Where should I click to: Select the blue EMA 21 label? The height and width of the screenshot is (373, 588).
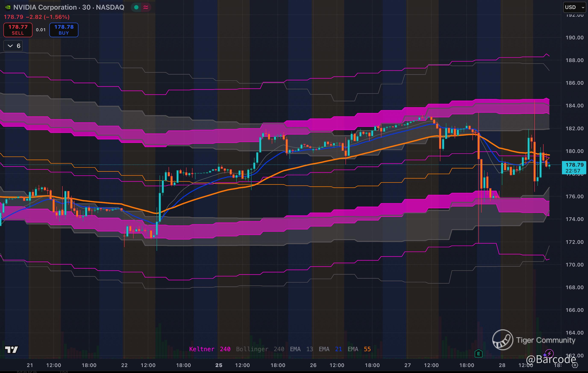330,349
